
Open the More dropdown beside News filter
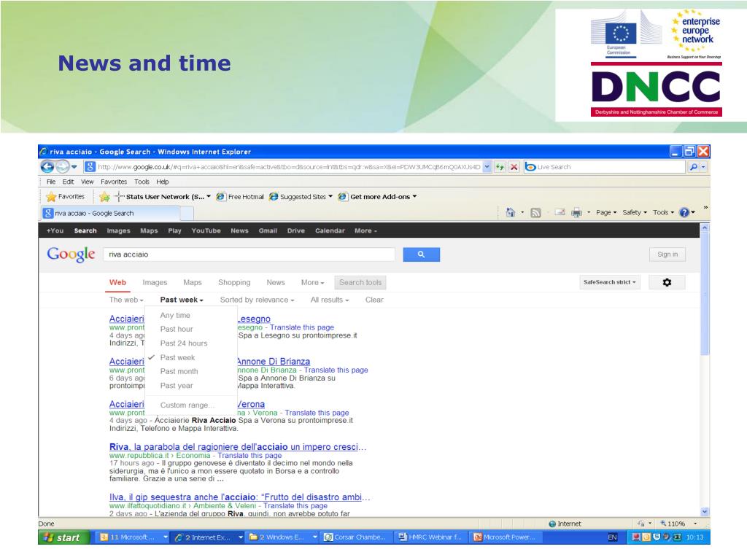(312, 282)
